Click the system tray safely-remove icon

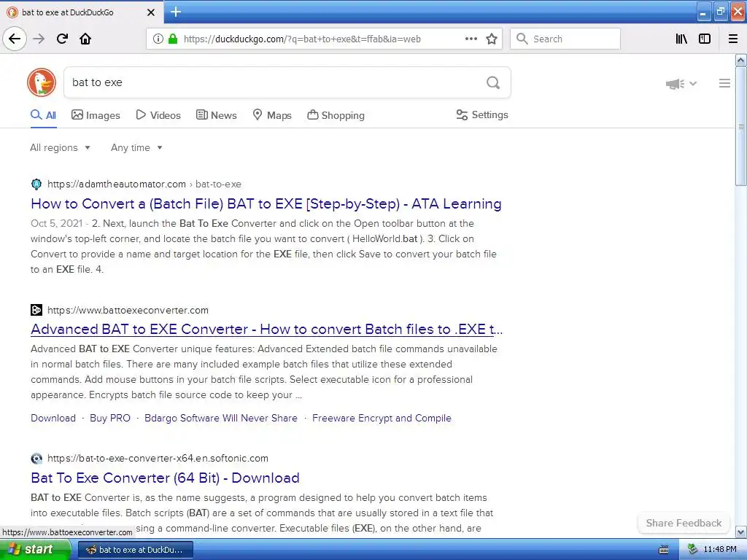[693, 549]
